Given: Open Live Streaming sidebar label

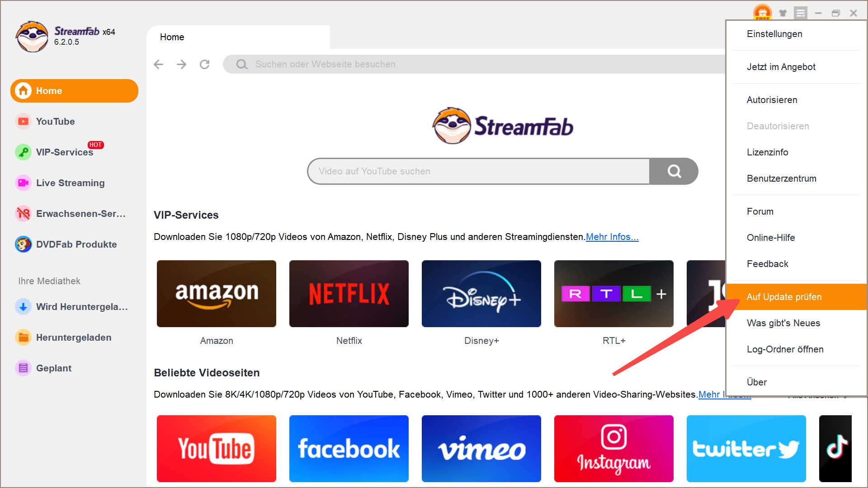Looking at the screenshot, I should [71, 183].
